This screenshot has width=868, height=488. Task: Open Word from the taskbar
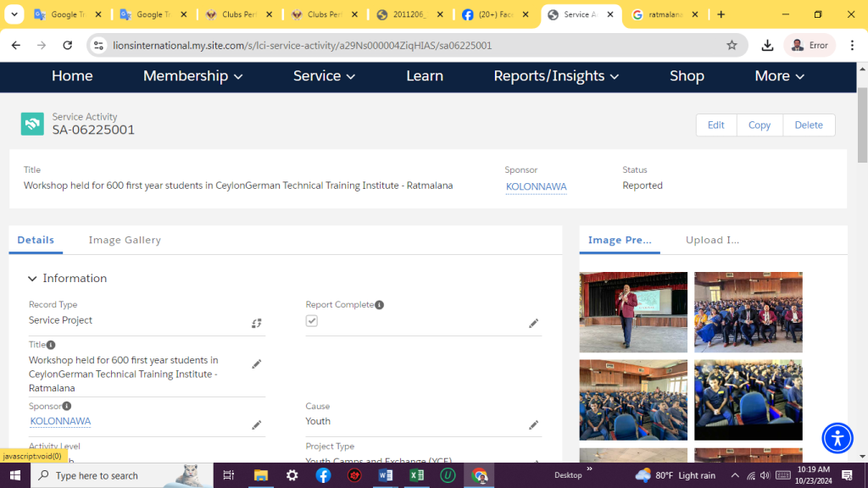(386, 475)
